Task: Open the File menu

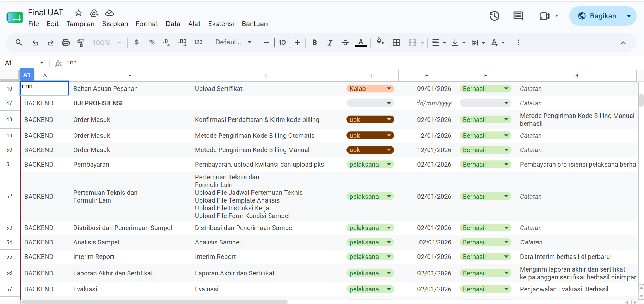Action: click(x=33, y=24)
